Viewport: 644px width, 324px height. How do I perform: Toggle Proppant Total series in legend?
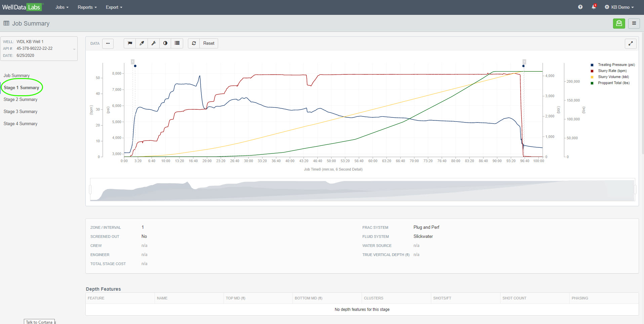[613, 83]
